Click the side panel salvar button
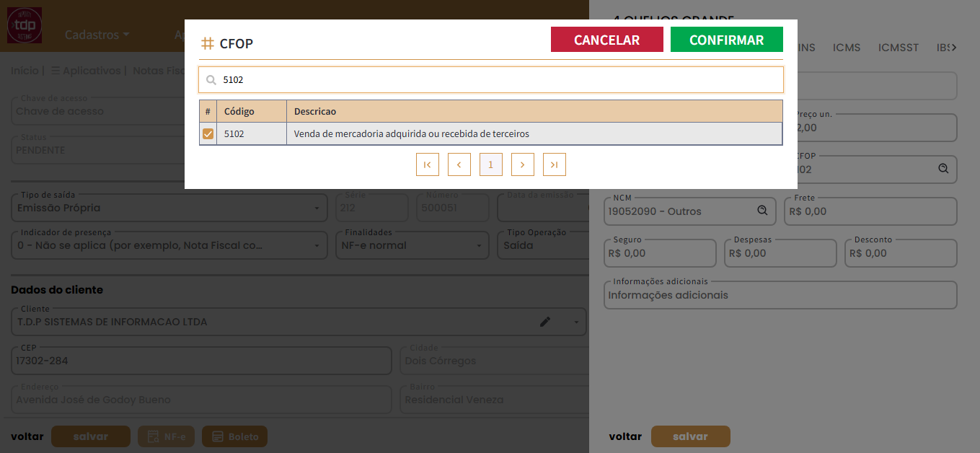The image size is (980, 453). coord(690,436)
